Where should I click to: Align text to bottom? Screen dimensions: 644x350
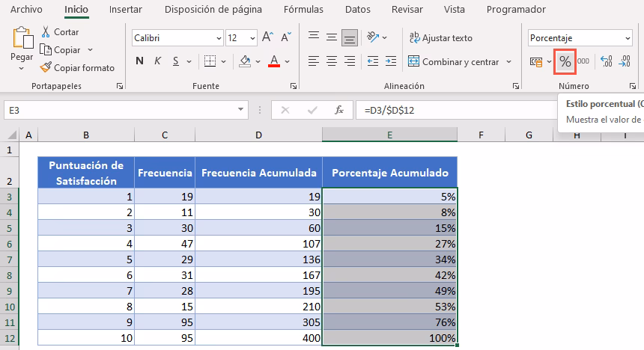point(350,37)
